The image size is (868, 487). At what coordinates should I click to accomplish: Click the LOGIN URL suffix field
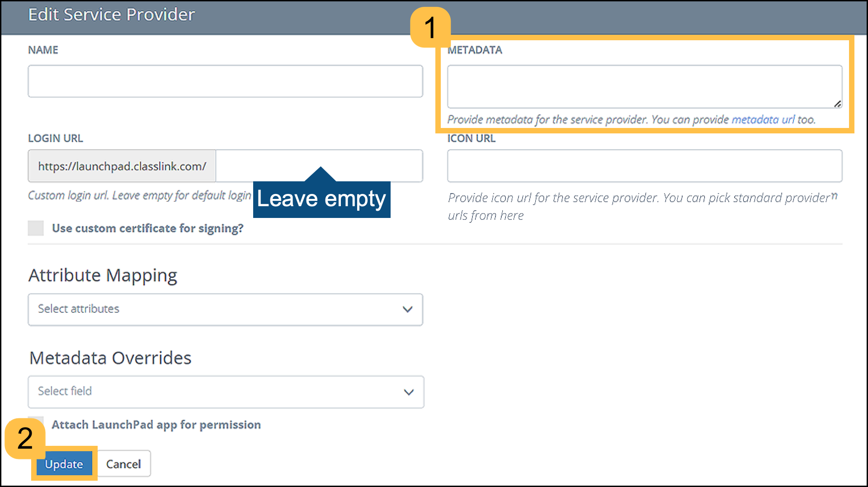coord(319,165)
